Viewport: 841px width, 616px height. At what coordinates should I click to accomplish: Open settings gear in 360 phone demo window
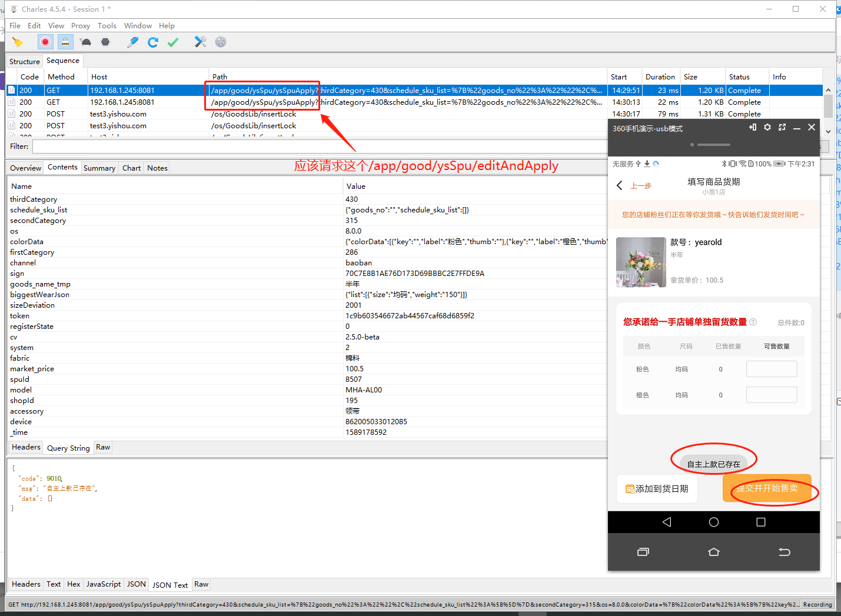(x=767, y=127)
